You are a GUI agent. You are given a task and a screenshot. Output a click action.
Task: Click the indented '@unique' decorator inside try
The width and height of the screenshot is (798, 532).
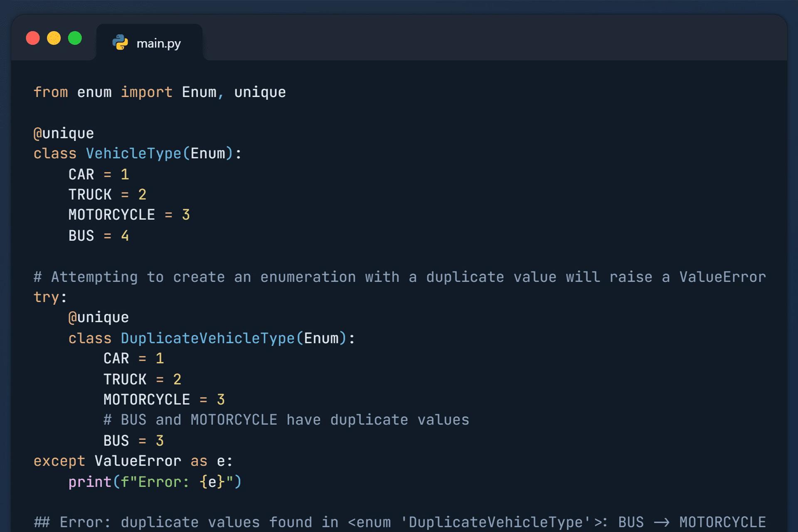coord(99,318)
